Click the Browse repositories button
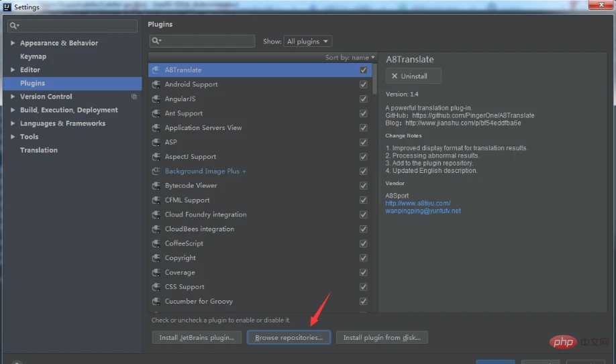Viewport: 616px width, 364px height. tap(289, 338)
